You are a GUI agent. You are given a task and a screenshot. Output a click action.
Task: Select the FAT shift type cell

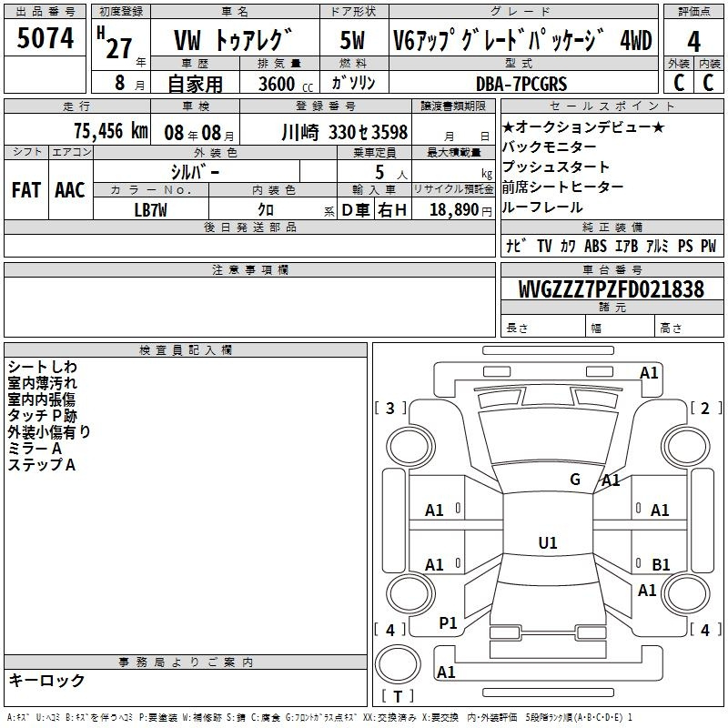click(27, 189)
